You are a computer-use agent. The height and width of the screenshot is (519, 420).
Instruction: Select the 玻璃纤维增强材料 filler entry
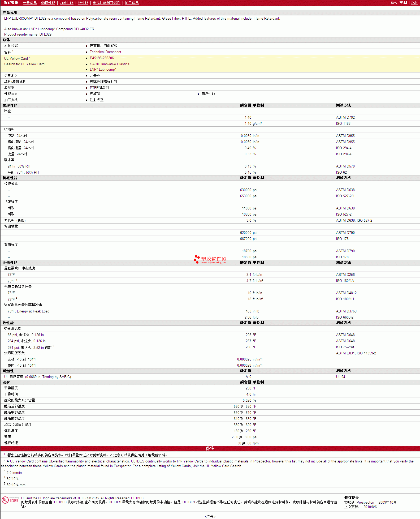pos(103,82)
